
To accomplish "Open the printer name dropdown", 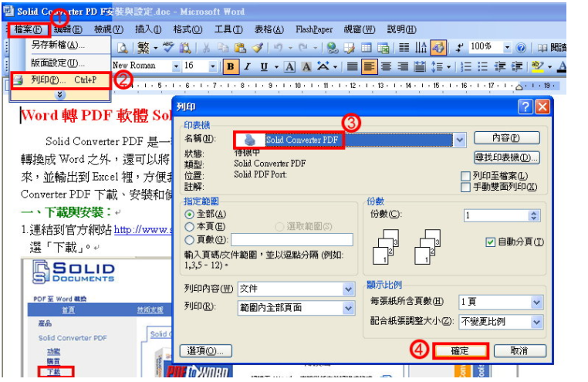I will click(x=460, y=140).
